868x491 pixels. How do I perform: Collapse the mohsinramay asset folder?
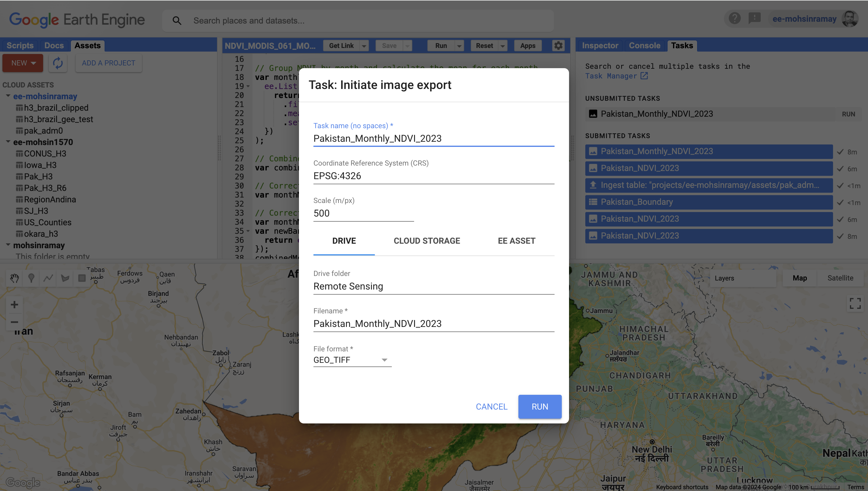[8, 245]
